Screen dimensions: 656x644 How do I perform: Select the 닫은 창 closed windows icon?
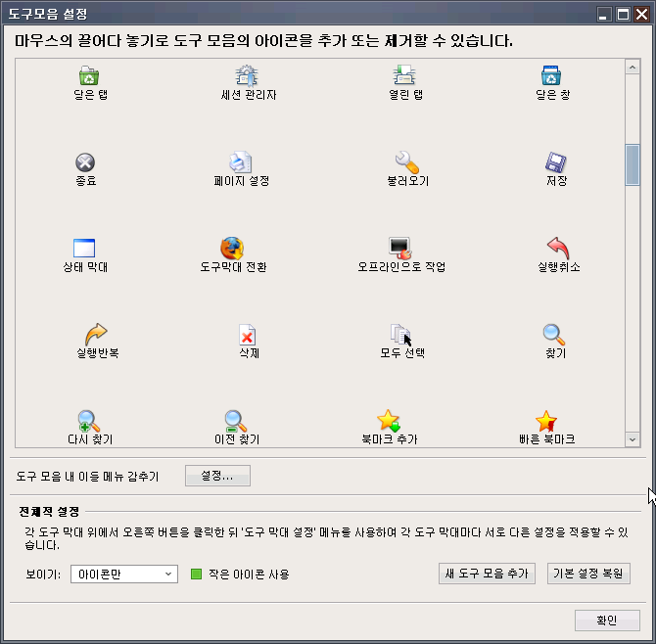pyautogui.click(x=551, y=75)
